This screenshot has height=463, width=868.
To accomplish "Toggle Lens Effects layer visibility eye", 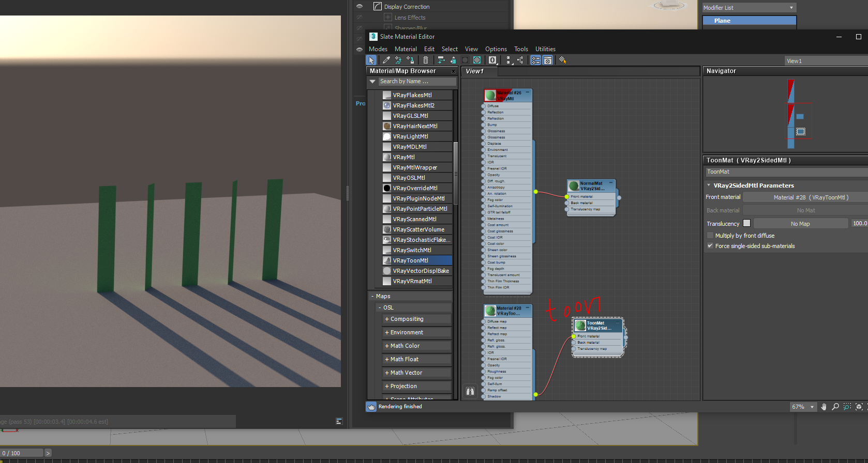I will click(x=360, y=18).
